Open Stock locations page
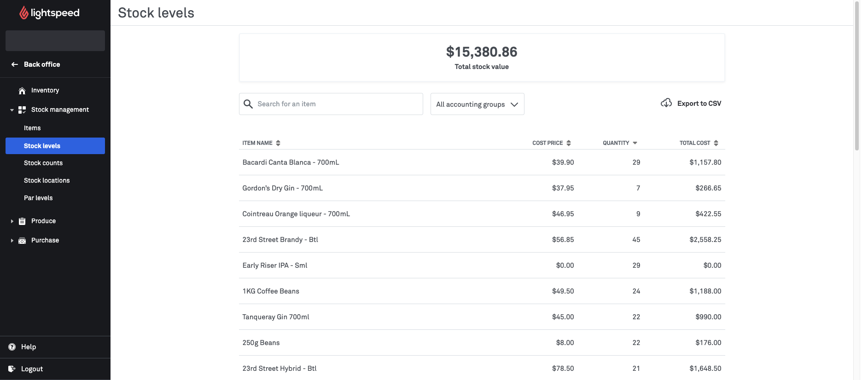This screenshot has height=380, width=868. pos(47,180)
